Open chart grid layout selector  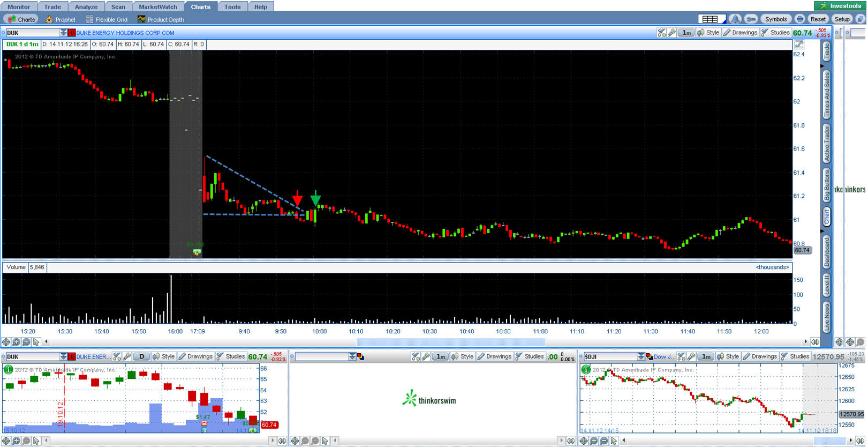tap(712, 19)
